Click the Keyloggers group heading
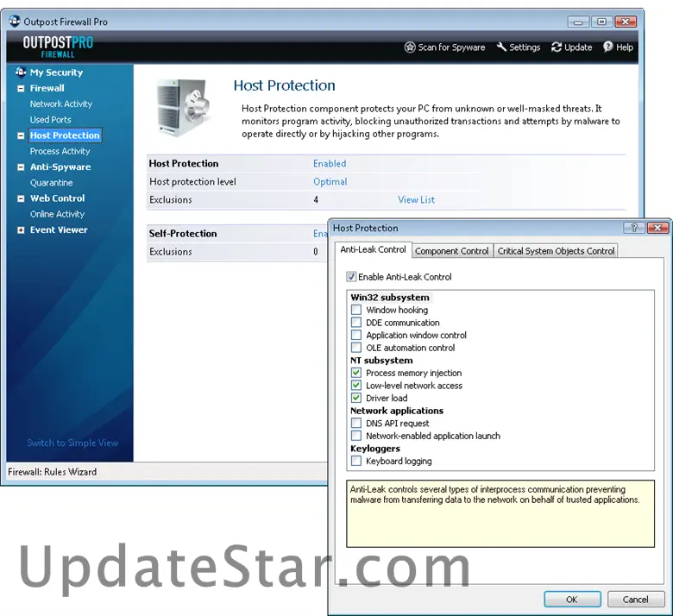The width and height of the screenshot is (673, 616). click(375, 449)
